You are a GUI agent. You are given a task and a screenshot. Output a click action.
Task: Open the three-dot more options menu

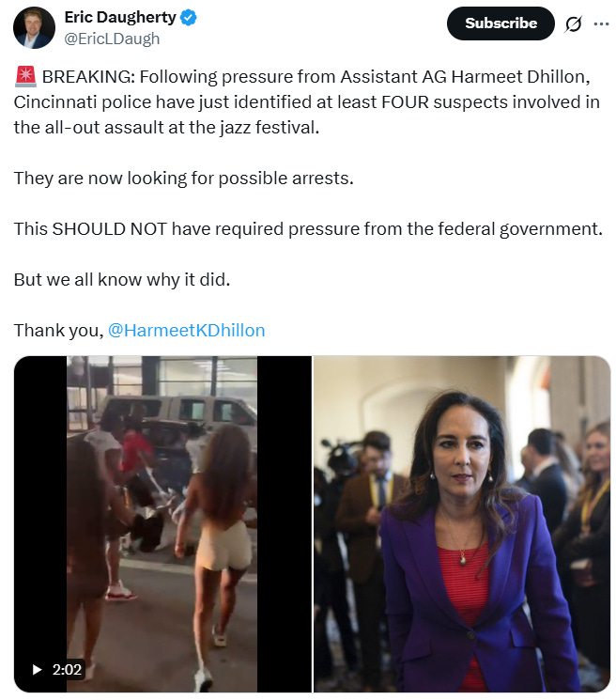[x=601, y=23]
